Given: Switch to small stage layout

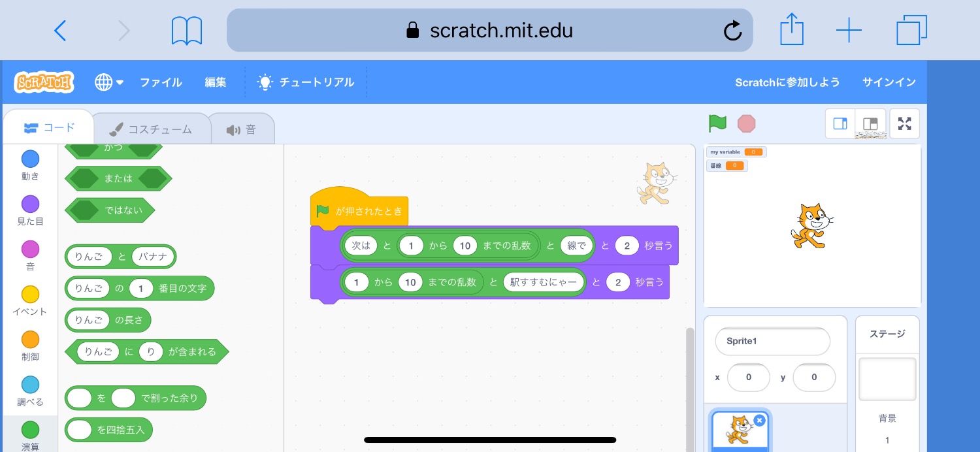Looking at the screenshot, I should coord(841,123).
